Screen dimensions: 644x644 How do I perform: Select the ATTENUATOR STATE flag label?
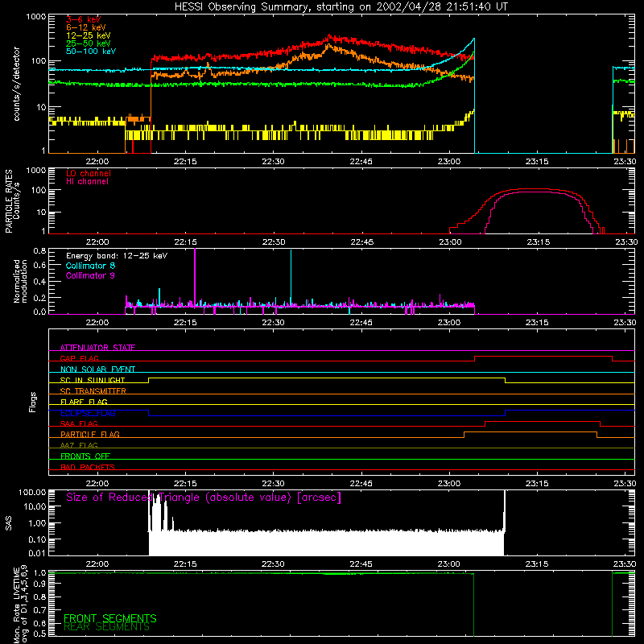coord(97,348)
